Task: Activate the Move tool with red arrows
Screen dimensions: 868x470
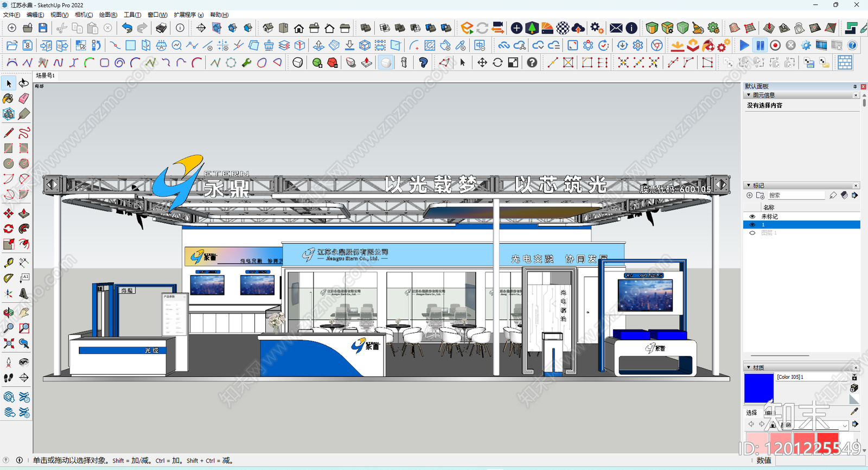Action: click(x=9, y=213)
